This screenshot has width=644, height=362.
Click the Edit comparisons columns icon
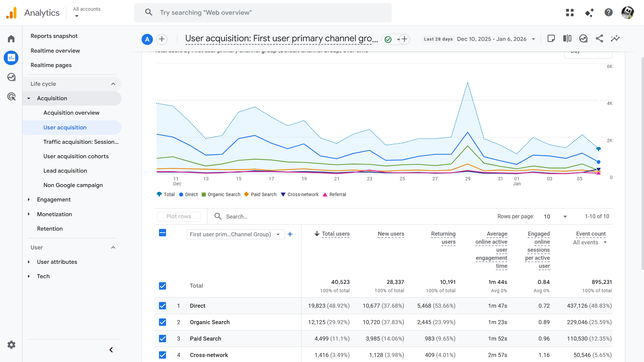pos(567,39)
